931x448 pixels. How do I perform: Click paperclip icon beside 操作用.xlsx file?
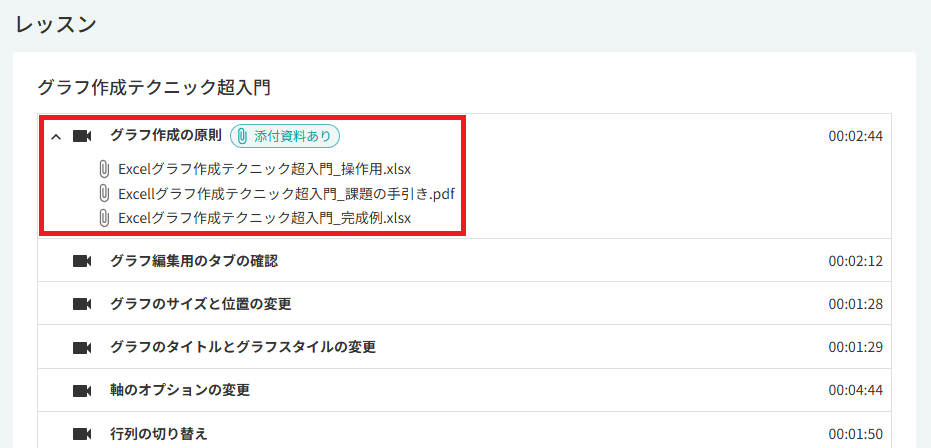click(x=104, y=169)
